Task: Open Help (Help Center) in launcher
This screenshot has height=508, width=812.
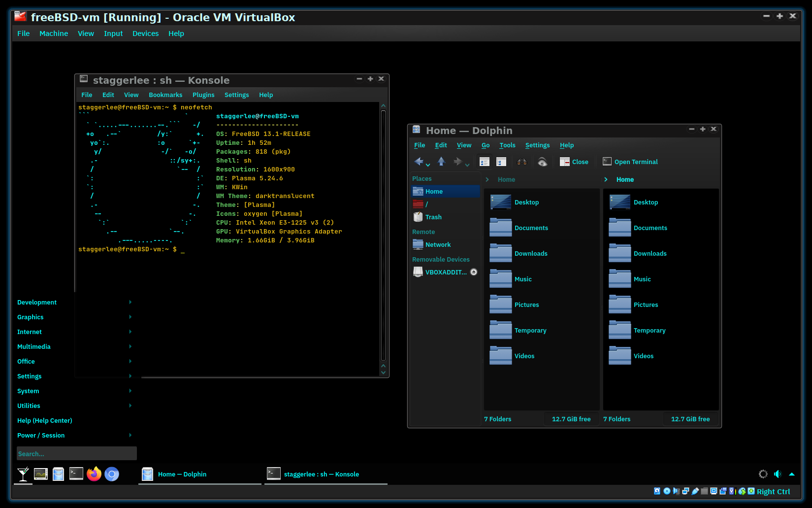Action: [x=44, y=420]
